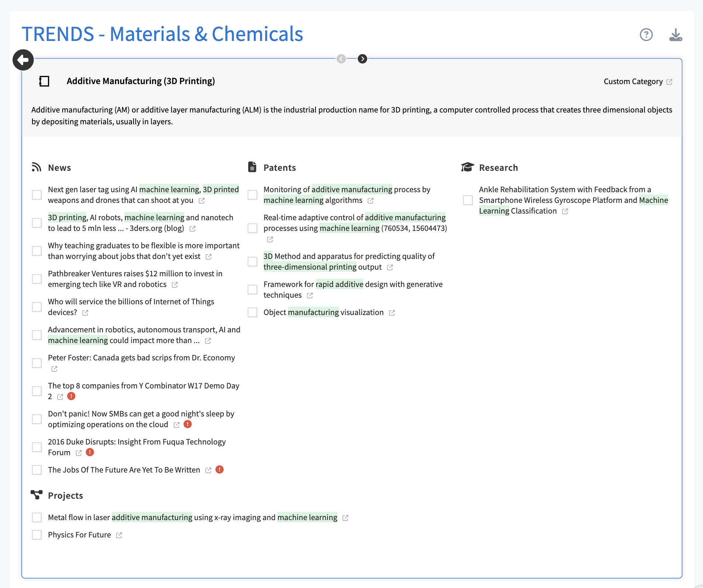
Task: Click red alert icon on Don't panic item
Action: point(188,424)
